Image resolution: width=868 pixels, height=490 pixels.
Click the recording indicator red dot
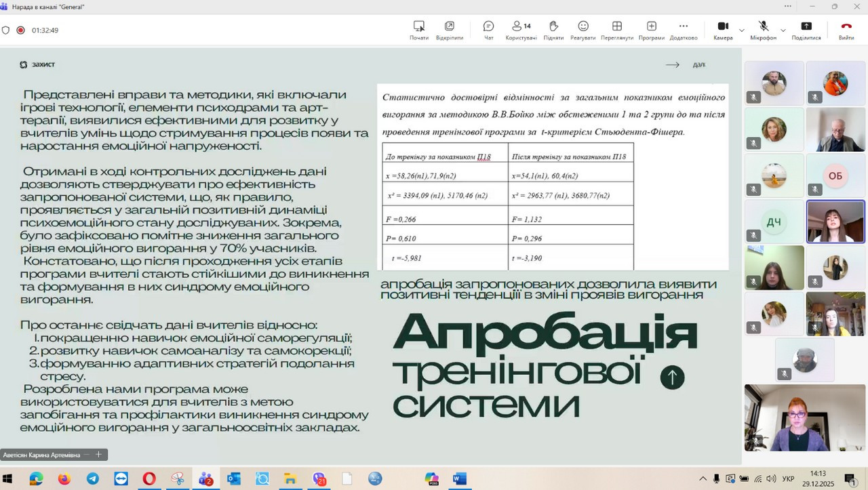point(20,30)
